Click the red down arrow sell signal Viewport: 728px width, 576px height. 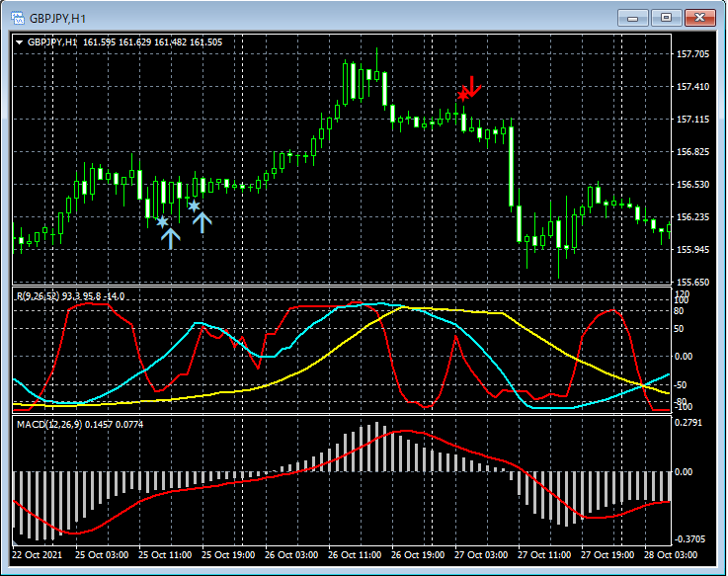pos(472,86)
